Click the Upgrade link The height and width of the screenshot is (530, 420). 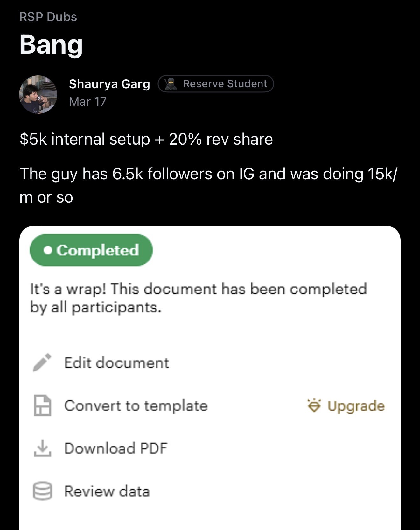click(x=356, y=406)
